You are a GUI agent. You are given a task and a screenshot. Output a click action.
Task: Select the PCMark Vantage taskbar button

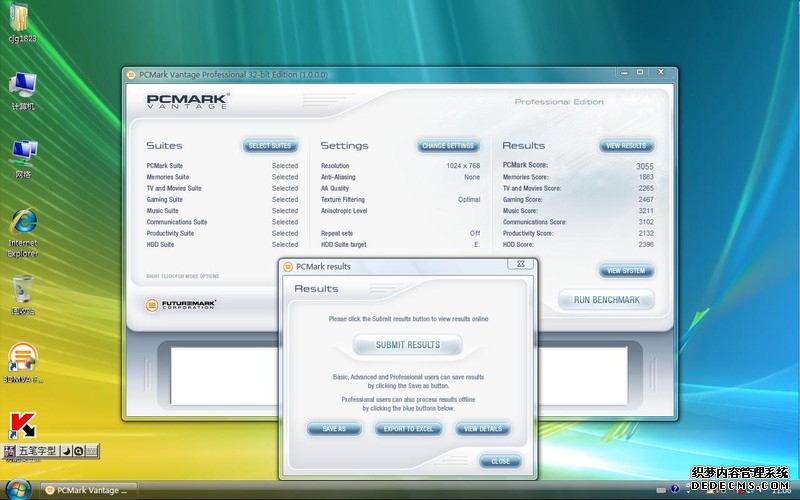[89, 490]
